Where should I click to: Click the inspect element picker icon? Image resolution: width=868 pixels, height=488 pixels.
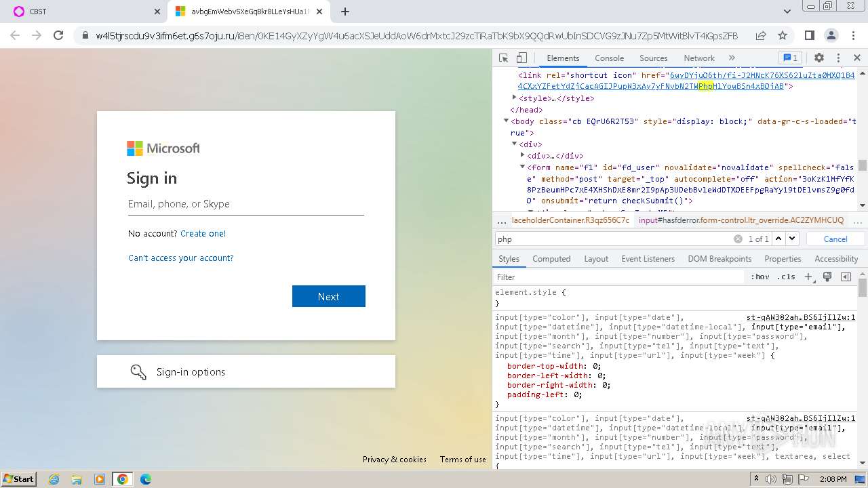point(503,58)
